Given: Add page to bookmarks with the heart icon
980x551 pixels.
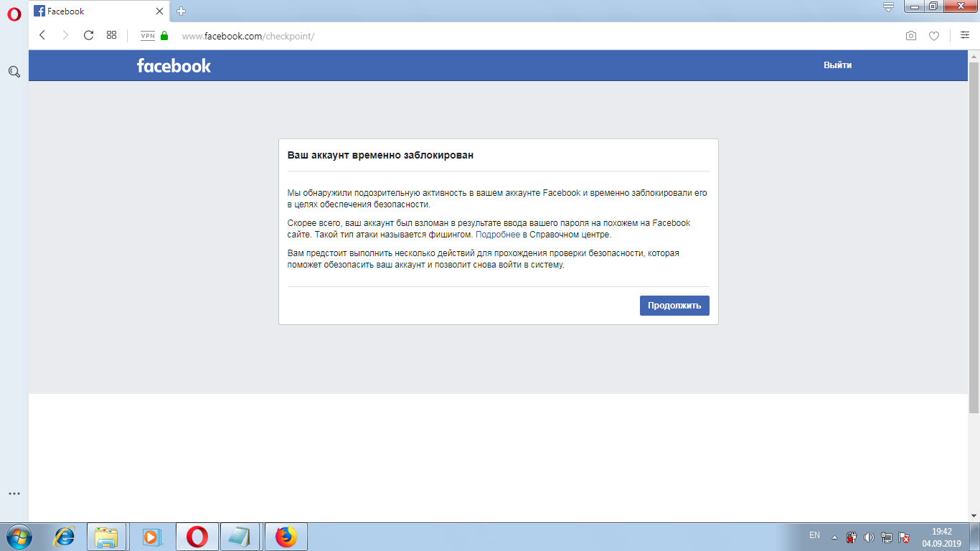Looking at the screenshot, I should (934, 34).
